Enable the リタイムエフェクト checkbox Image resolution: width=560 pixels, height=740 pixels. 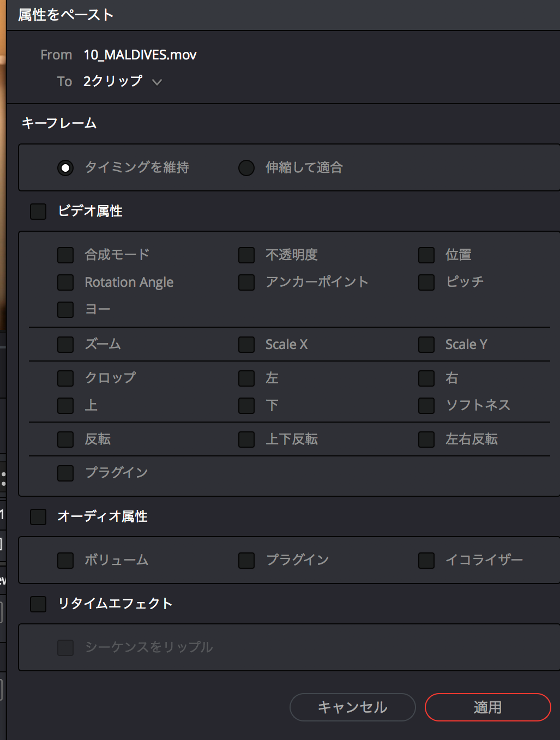[38, 604]
